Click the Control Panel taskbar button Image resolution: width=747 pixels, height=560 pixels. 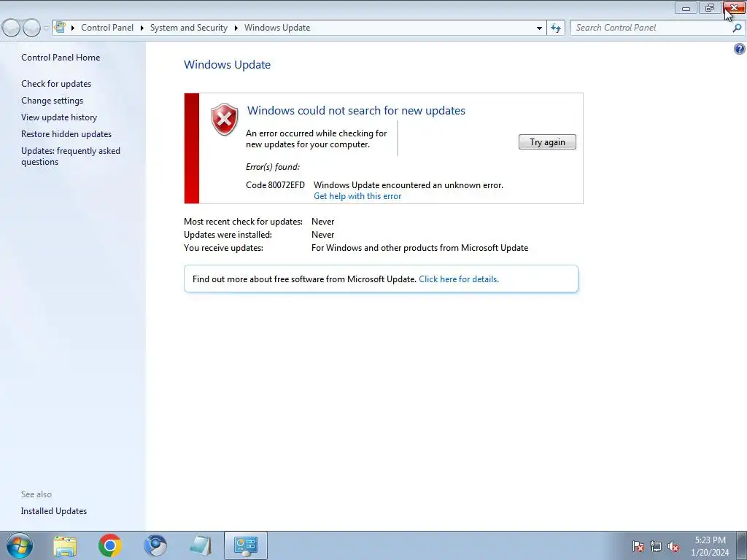tap(245, 545)
